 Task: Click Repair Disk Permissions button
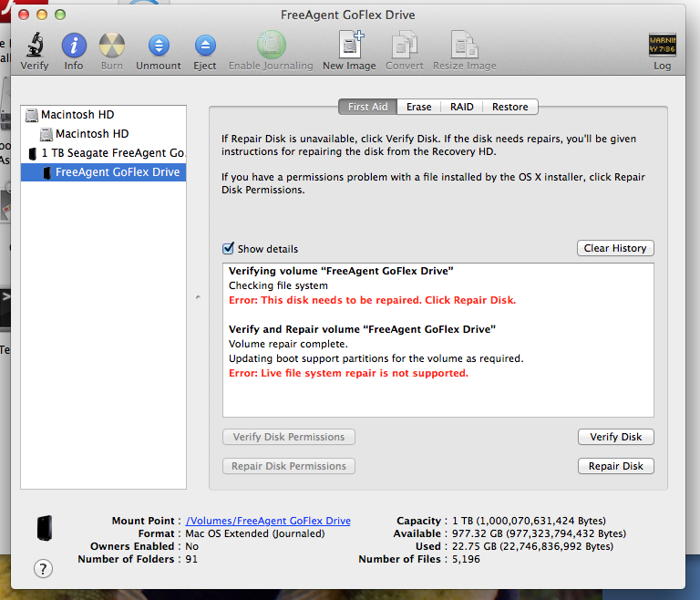coord(289,466)
